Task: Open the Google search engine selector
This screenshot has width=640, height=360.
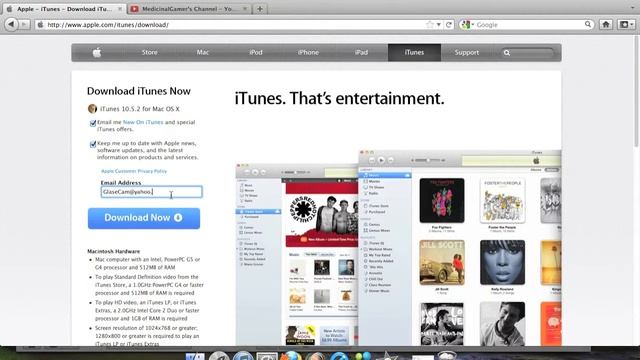Action: 468,24
